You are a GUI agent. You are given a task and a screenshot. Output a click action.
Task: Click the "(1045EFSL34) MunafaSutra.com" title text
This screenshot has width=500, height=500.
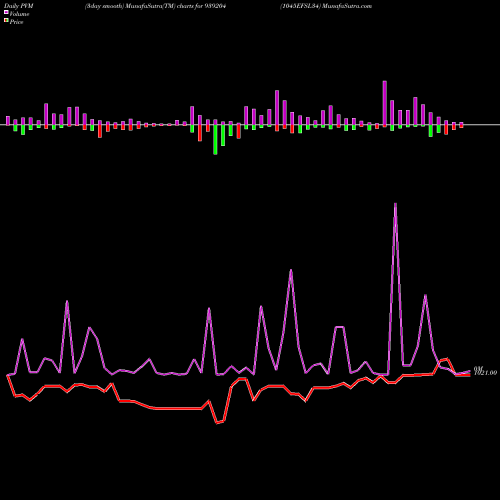click(326, 6)
